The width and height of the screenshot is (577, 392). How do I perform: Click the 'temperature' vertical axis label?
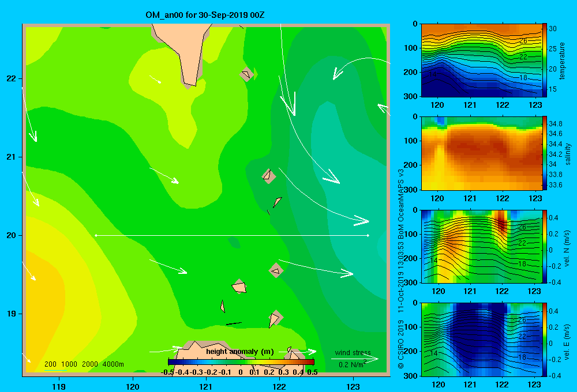(562, 61)
